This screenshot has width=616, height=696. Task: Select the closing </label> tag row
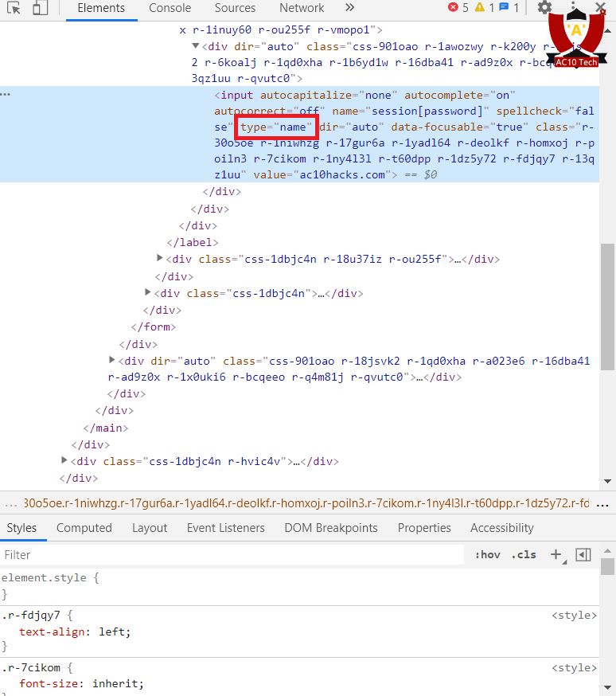[193, 242]
